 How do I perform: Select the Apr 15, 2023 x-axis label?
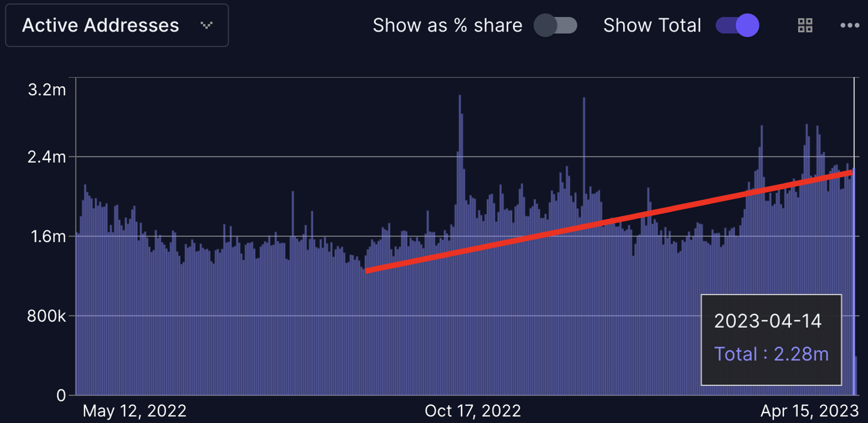(x=808, y=411)
